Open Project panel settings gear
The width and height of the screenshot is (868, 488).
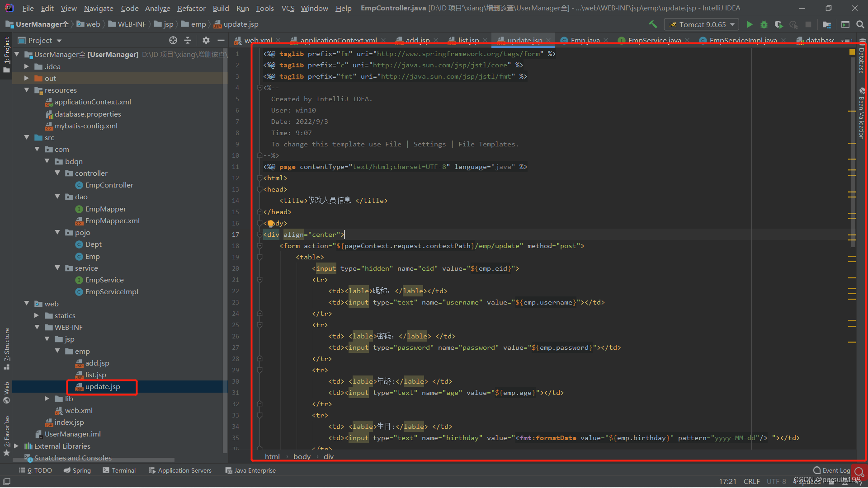[206, 40]
